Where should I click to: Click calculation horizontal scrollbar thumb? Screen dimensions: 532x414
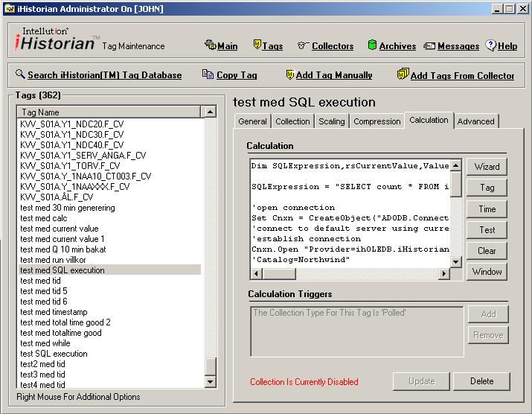click(x=279, y=273)
